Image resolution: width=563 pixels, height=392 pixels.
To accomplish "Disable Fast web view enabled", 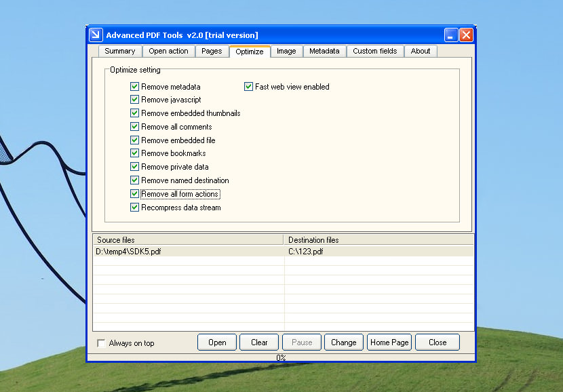I will pos(248,87).
